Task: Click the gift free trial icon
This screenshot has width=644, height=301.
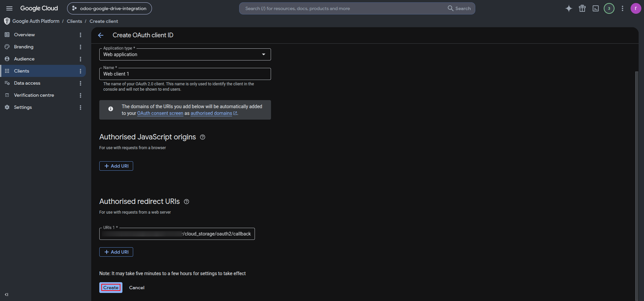Action: 582,8
